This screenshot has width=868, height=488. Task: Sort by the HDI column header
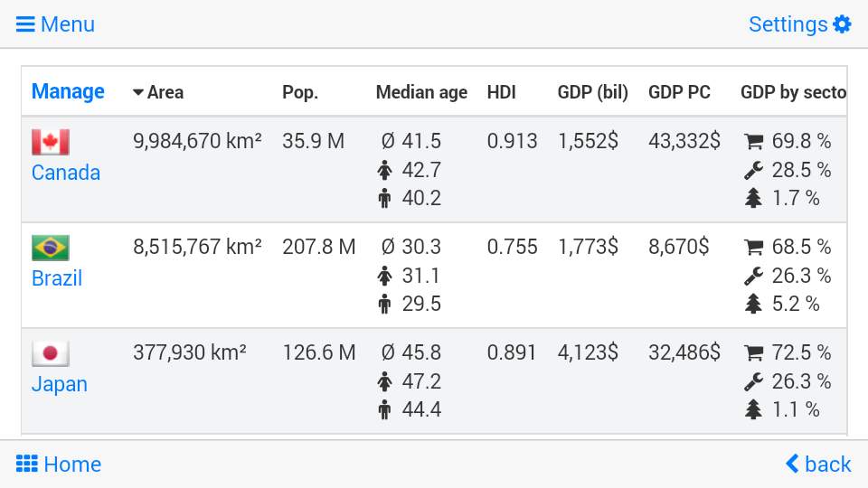tap(502, 92)
